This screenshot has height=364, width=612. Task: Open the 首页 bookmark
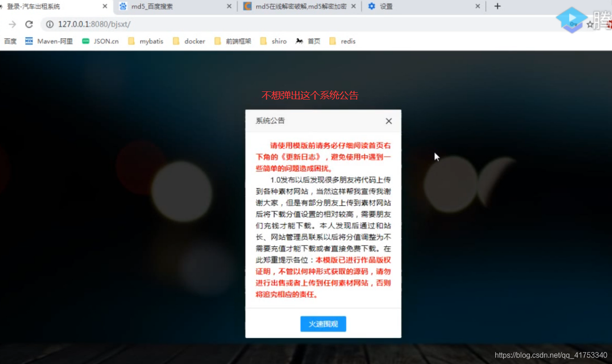[308, 41]
